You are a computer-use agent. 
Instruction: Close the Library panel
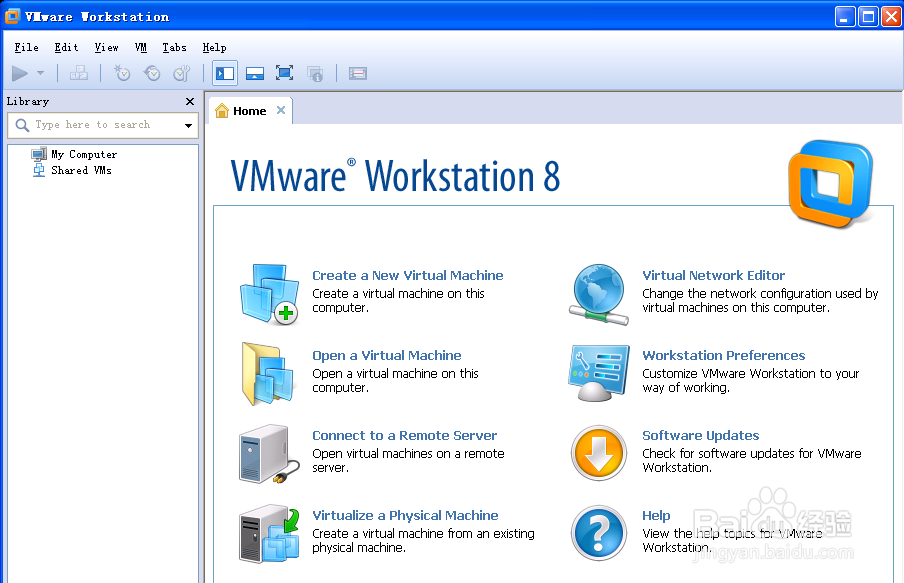190,101
